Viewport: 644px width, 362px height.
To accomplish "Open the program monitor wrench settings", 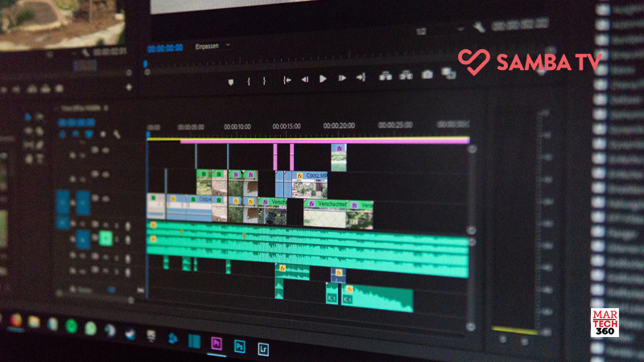I will click(478, 27).
